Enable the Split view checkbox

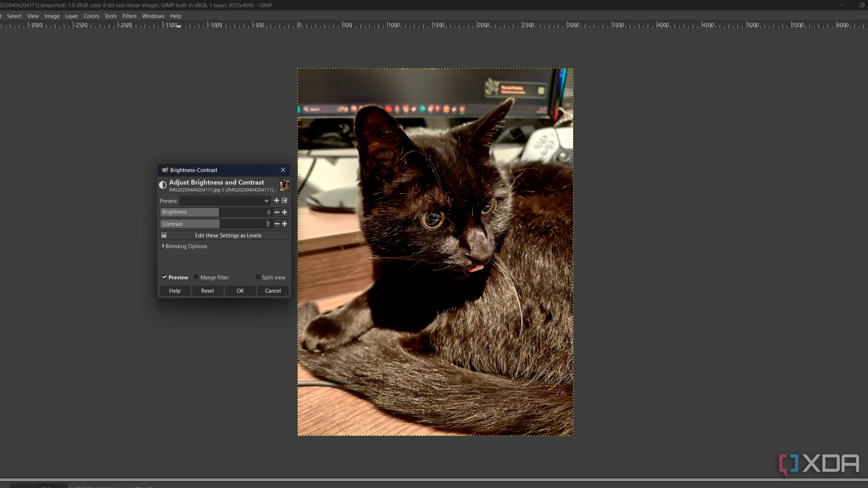[x=258, y=277]
